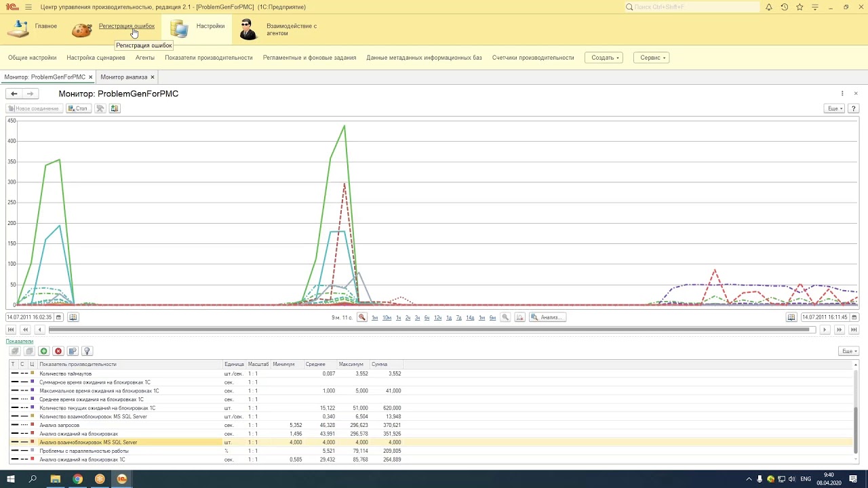Open favorites star icon
This screenshot has height=488, width=868.
tap(800, 7)
